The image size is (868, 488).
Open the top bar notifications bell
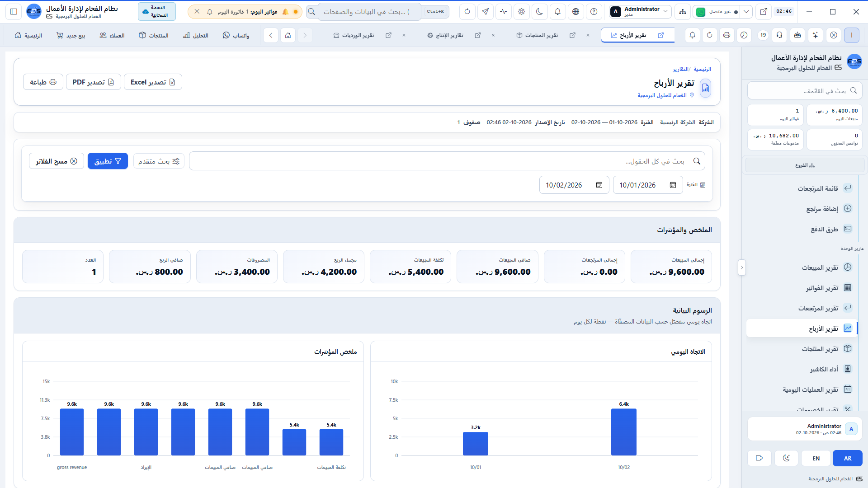click(x=558, y=12)
